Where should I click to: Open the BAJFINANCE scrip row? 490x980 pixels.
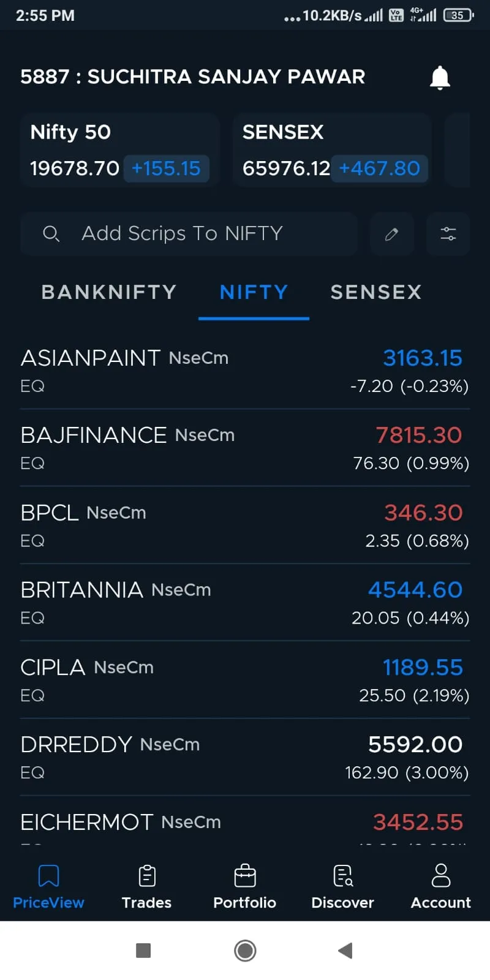point(245,448)
